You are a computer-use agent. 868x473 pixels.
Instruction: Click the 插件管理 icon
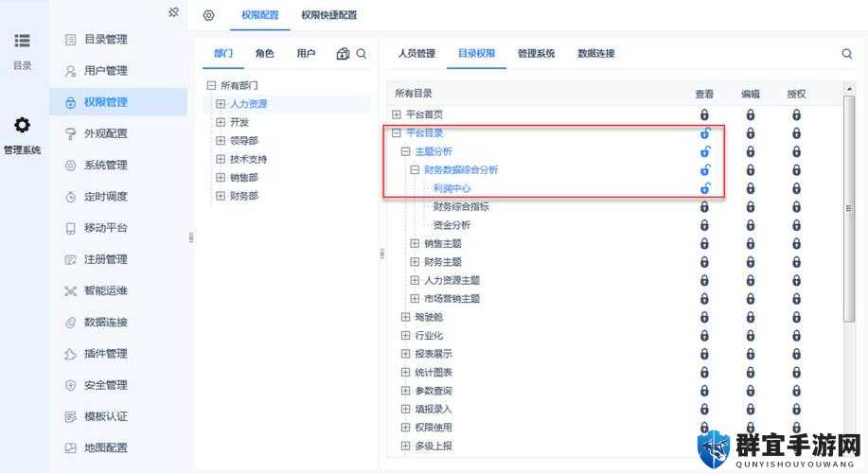[70, 354]
